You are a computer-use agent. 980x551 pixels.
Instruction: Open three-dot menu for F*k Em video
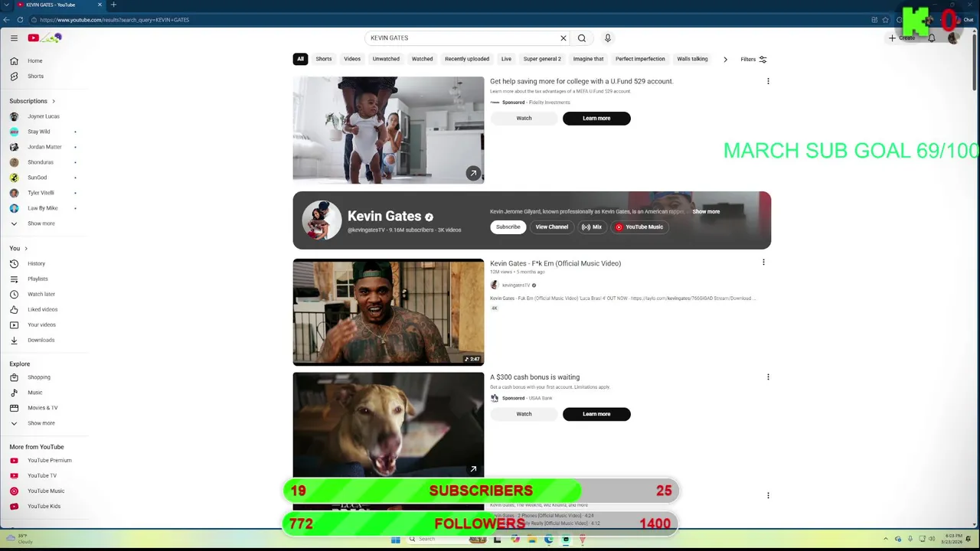[763, 262]
